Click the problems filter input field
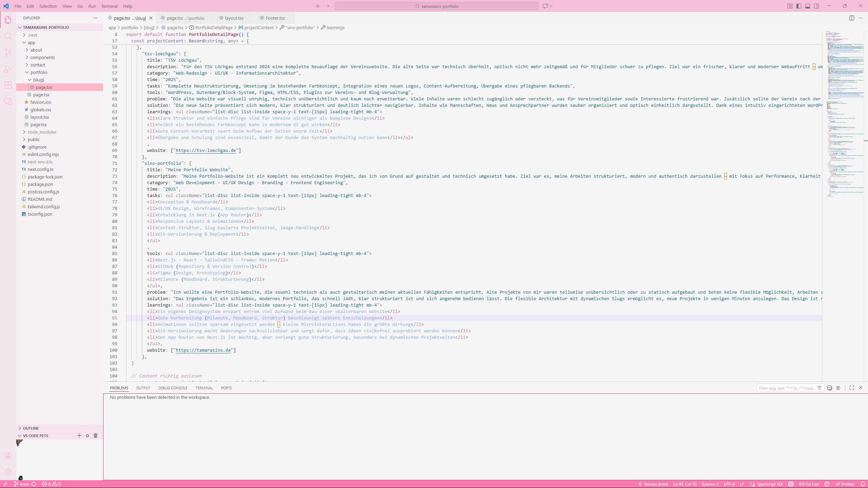Viewport: 868px width, 488px height. pyautogui.click(x=787, y=388)
